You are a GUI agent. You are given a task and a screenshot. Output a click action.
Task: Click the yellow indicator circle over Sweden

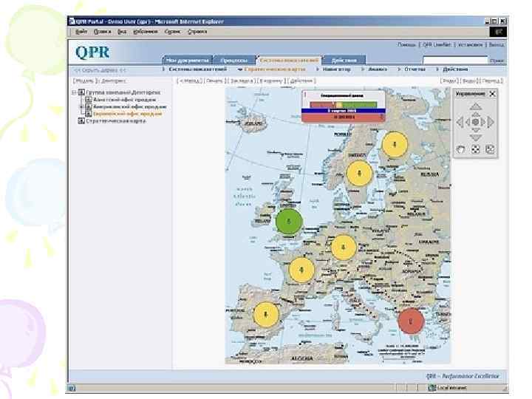tap(359, 174)
